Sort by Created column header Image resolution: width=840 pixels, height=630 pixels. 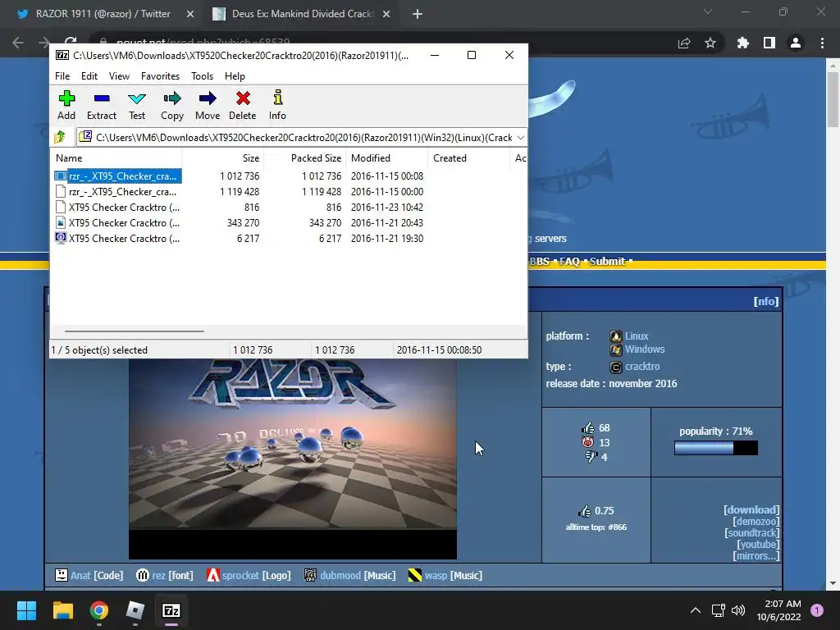(468, 158)
